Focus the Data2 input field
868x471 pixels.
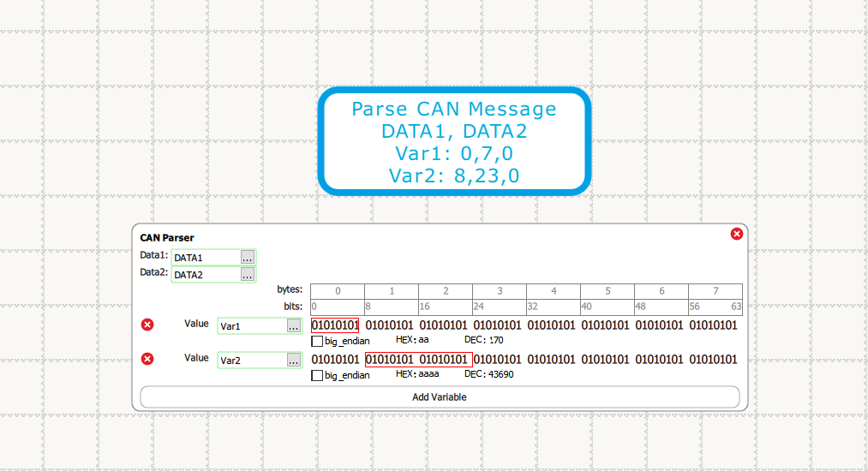click(205, 275)
